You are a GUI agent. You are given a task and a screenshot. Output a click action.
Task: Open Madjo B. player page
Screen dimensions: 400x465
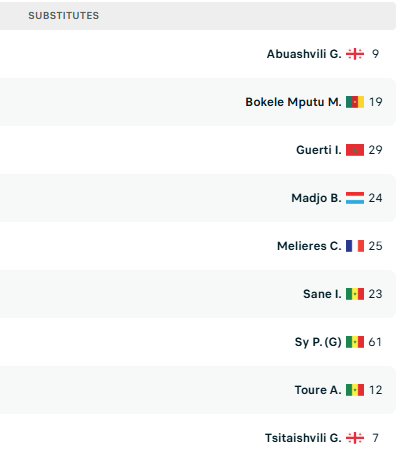coord(316,198)
